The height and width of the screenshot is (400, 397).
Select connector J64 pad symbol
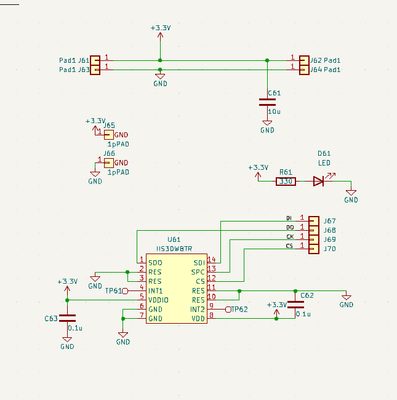tap(304, 70)
